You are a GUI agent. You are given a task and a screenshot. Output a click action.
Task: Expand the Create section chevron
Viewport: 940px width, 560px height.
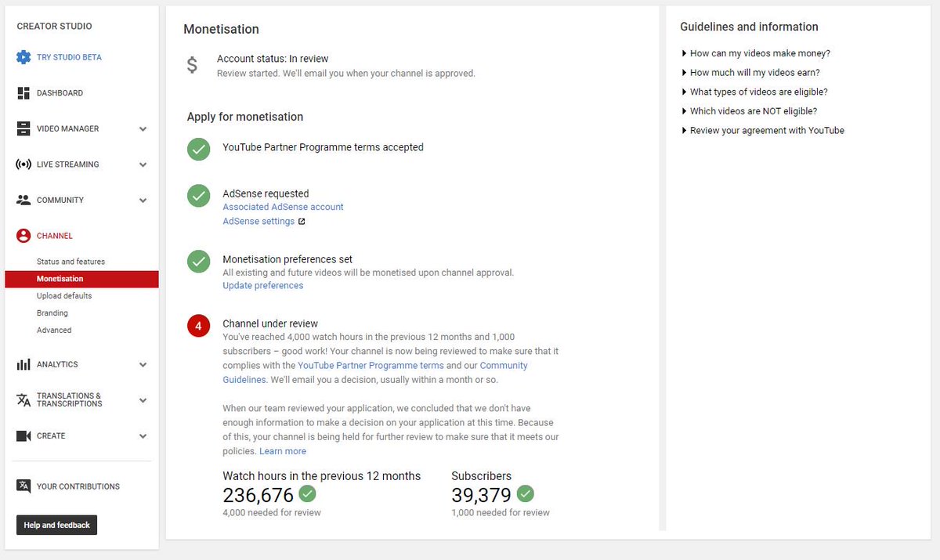coord(143,436)
